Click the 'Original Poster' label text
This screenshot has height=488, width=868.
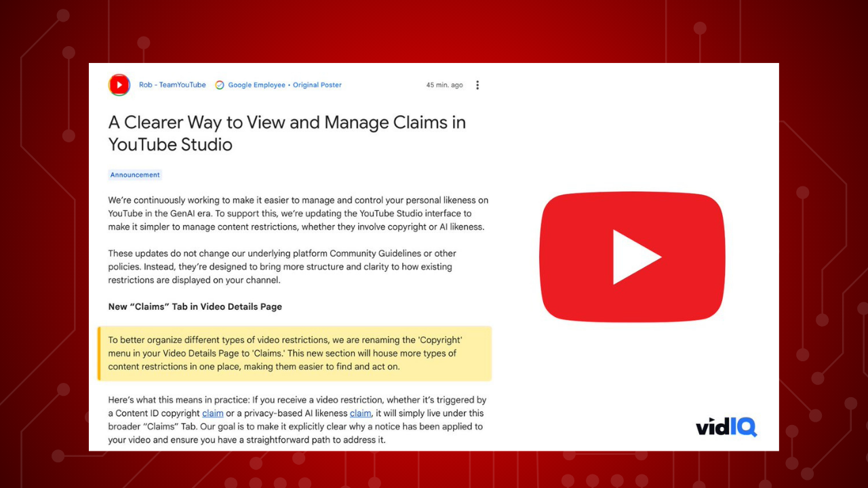coord(317,85)
